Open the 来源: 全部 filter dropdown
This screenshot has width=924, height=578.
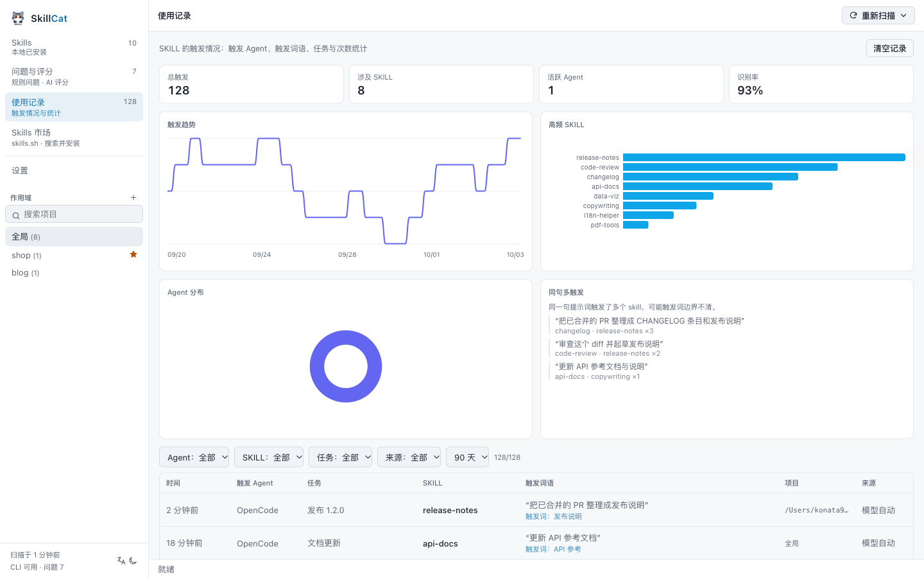click(409, 457)
